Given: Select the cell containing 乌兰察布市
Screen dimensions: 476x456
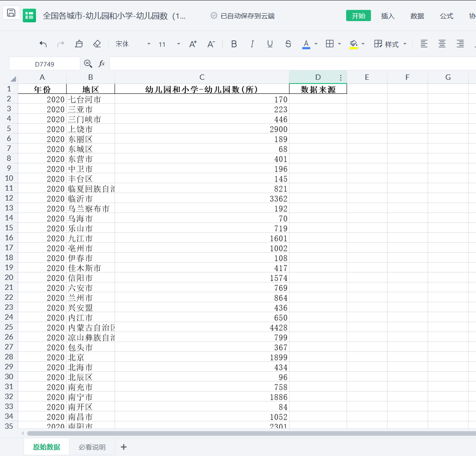Looking at the screenshot, I should click(x=91, y=208).
